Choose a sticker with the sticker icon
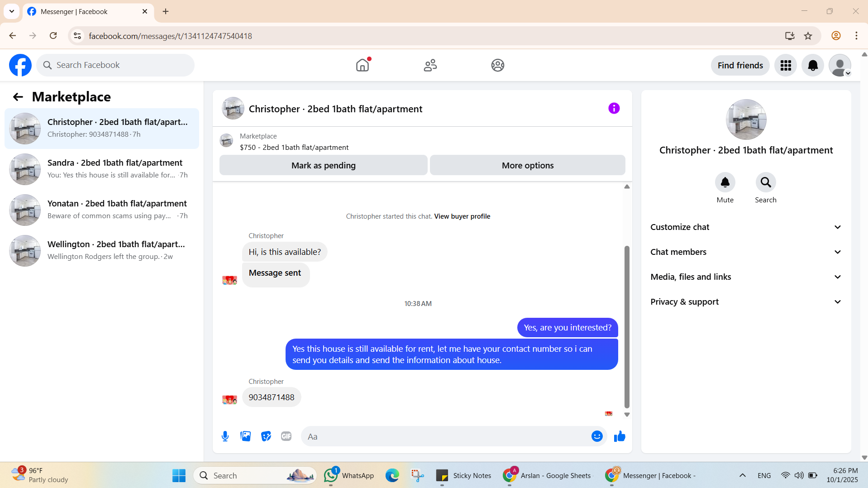 point(266,436)
